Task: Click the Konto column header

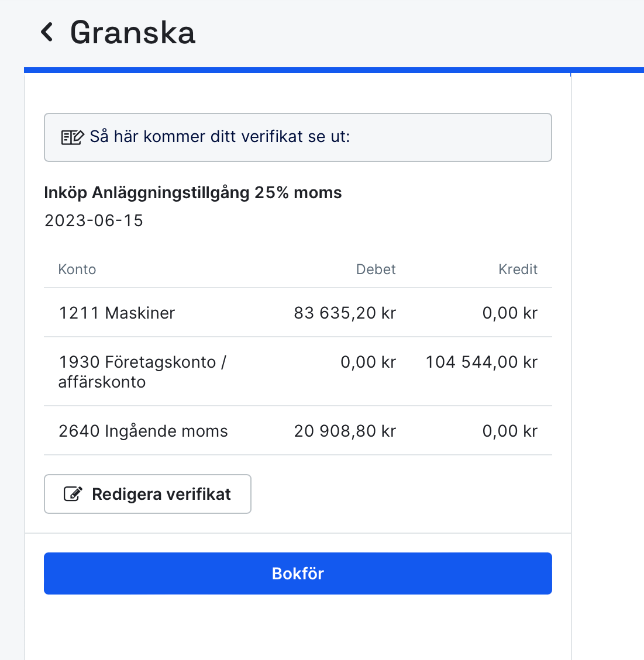Action: (77, 269)
